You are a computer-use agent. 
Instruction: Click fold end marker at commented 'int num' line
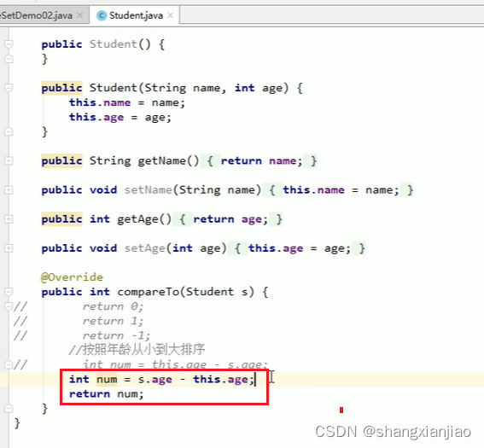pos(9,364)
